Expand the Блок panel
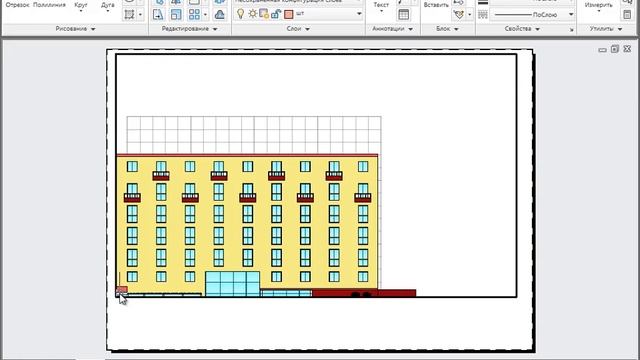 447,29
